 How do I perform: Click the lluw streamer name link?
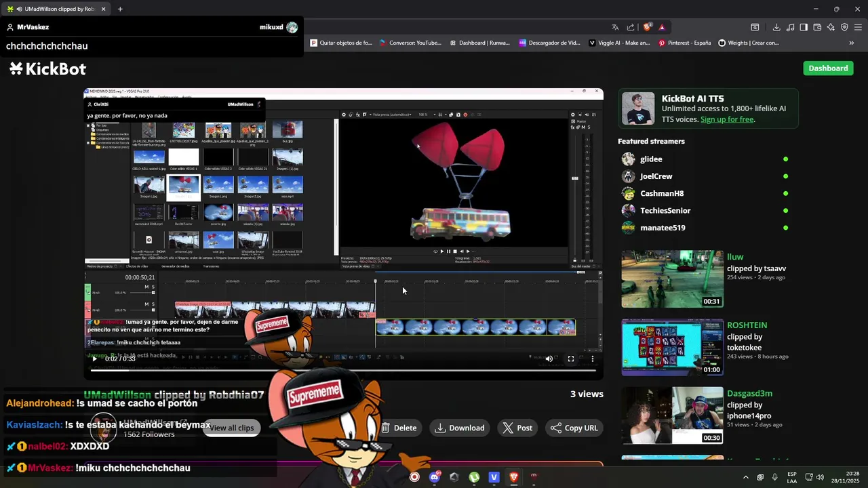735,257
